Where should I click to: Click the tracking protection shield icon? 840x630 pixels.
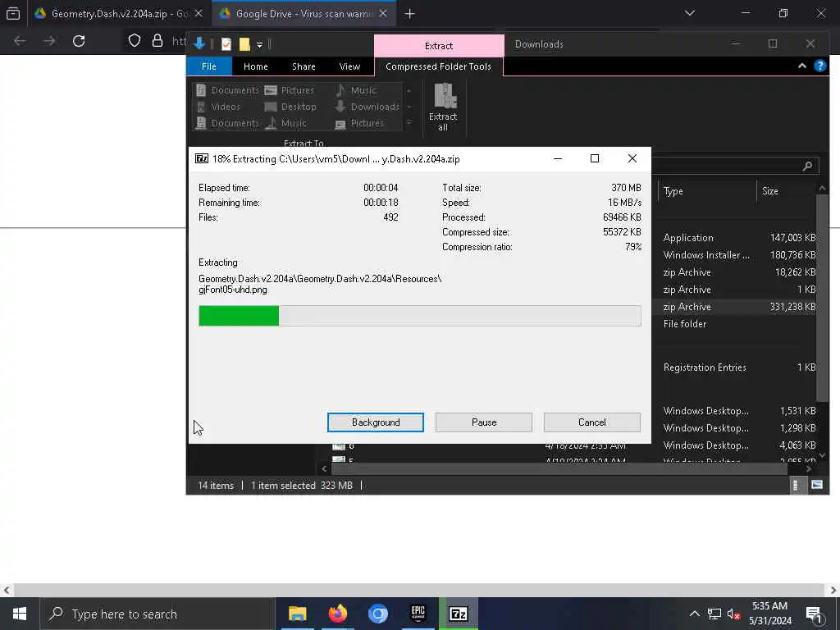(x=135, y=41)
